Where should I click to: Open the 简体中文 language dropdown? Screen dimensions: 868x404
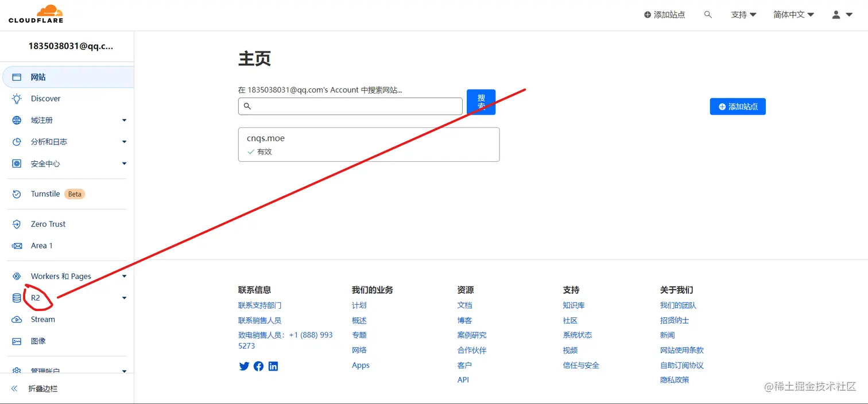793,15
